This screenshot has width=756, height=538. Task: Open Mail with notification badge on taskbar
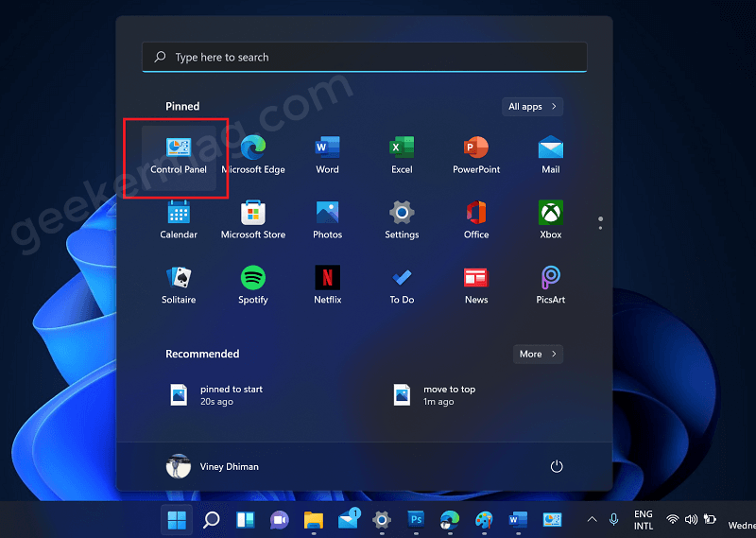pyautogui.click(x=349, y=519)
